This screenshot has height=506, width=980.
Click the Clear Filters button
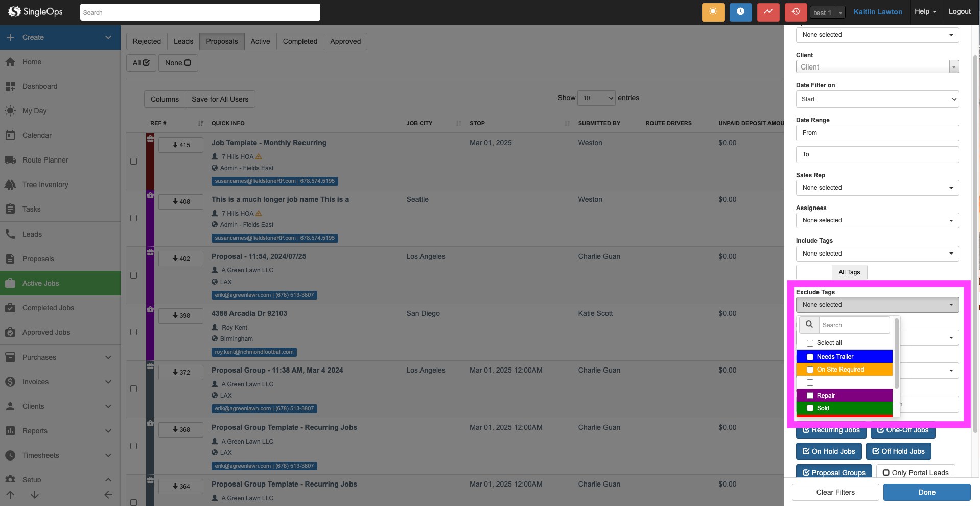pyautogui.click(x=835, y=492)
